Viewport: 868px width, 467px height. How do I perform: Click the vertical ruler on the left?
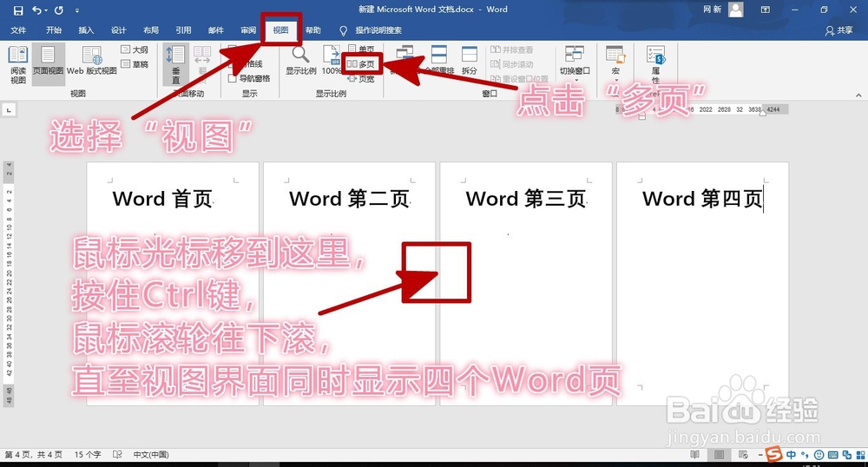pyautogui.click(x=9, y=283)
